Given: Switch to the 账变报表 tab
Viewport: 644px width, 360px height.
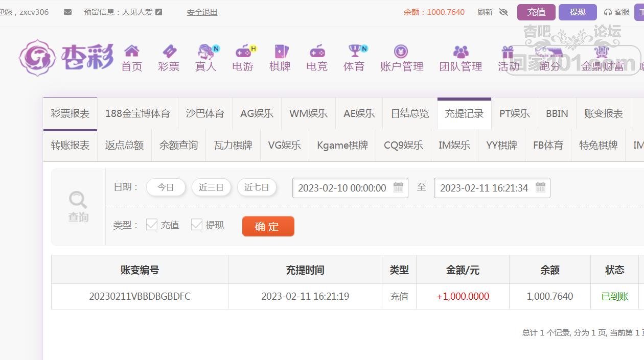Looking at the screenshot, I should [604, 114].
